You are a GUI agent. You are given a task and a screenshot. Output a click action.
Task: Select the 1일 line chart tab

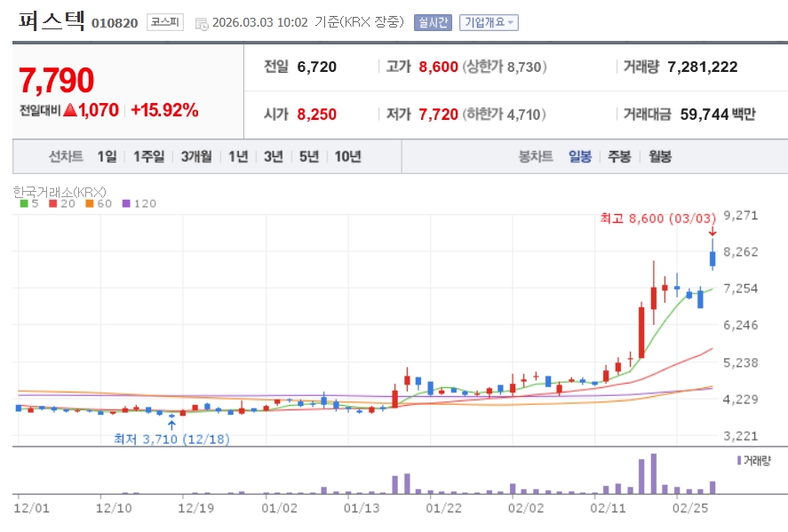point(107,156)
